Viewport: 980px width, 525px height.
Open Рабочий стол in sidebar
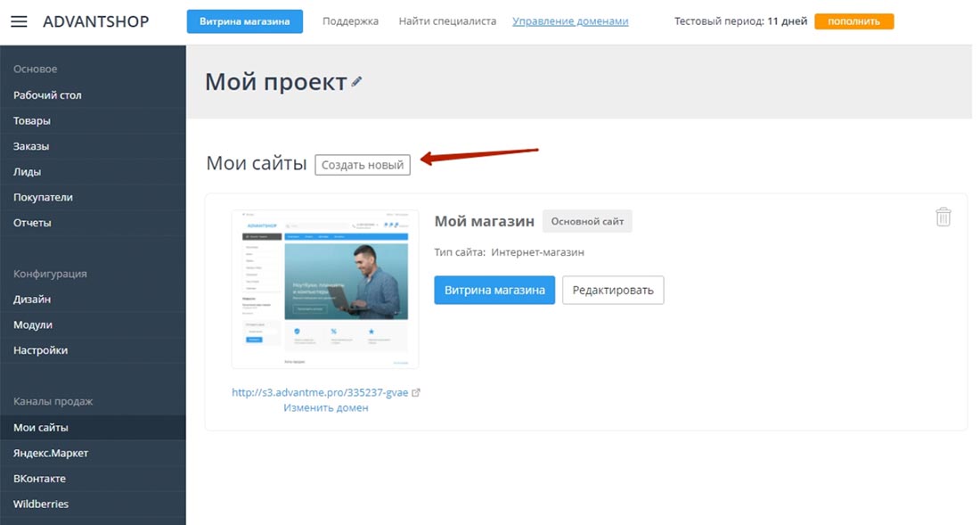(x=93, y=95)
